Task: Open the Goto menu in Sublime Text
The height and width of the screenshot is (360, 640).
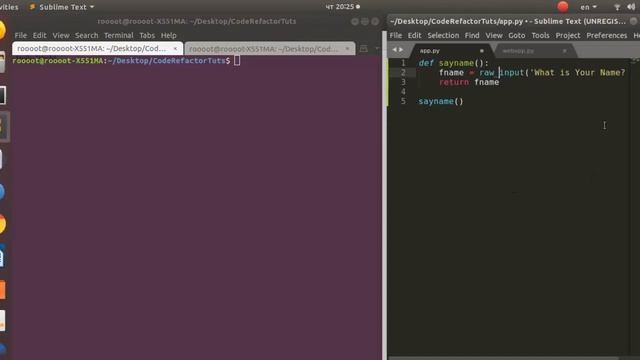Action: 517,36
